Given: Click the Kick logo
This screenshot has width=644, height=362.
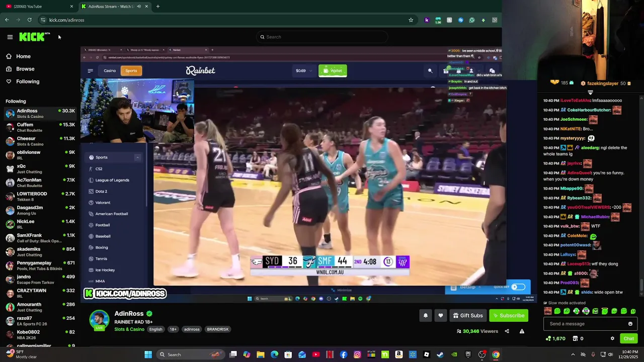Looking at the screenshot, I should click(x=34, y=37).
